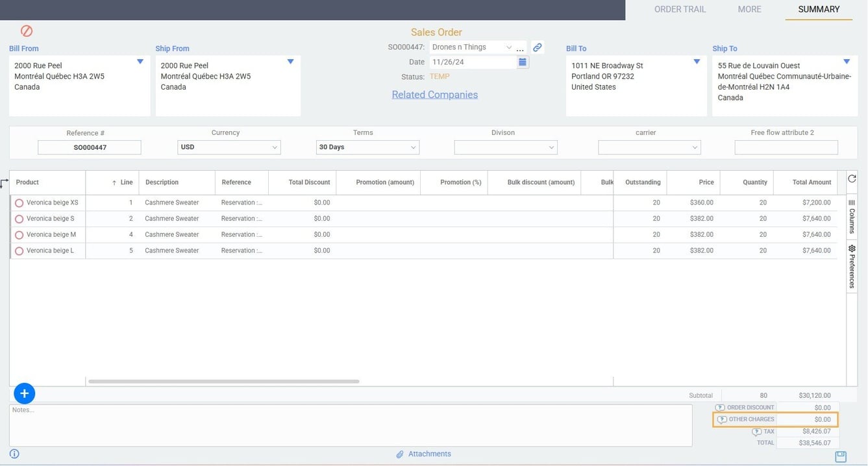Click the refresh grid icon
Screen dimensions: 868x466
pos(852,178)
